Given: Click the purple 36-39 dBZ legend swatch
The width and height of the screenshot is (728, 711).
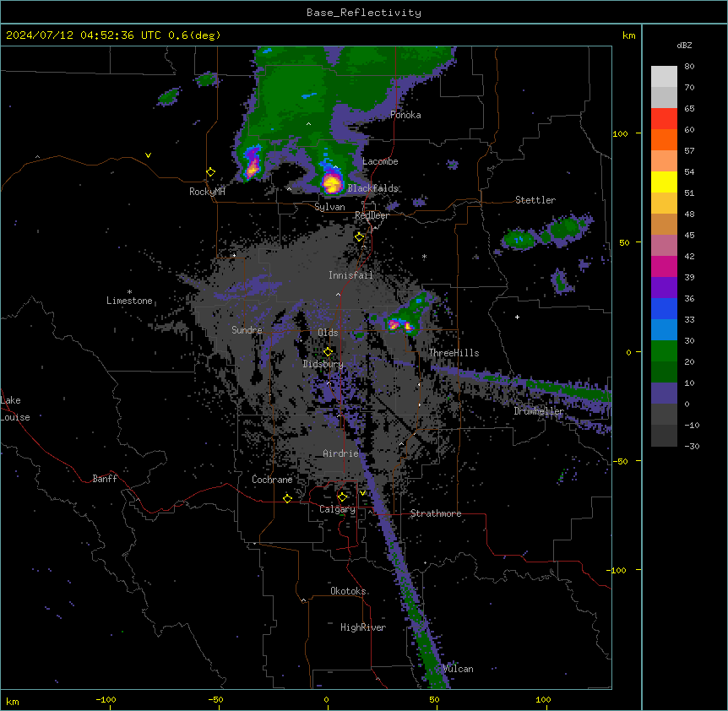Looking at the screenshot, I should point(664,288).
